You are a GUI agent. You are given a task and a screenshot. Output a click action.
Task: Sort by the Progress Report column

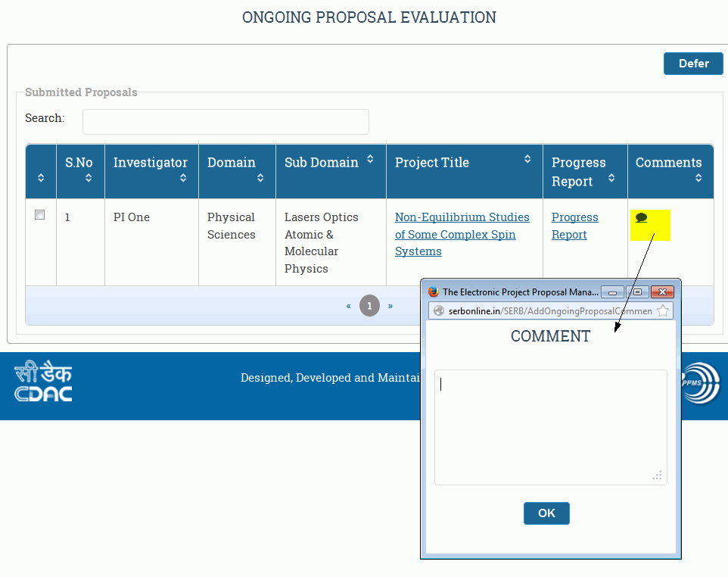(611, 178)
